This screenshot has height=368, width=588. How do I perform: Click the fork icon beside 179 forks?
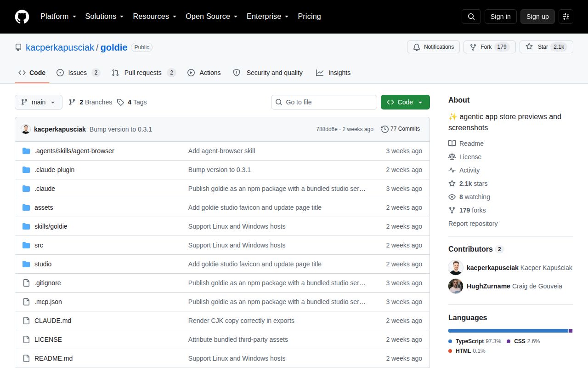[x=452, y=210]
